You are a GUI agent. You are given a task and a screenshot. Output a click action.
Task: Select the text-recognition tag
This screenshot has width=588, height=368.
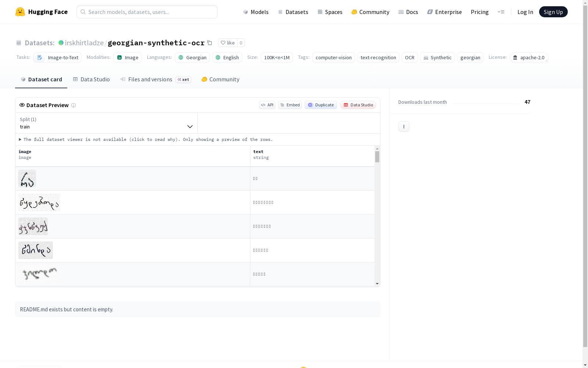pos(378,57)
